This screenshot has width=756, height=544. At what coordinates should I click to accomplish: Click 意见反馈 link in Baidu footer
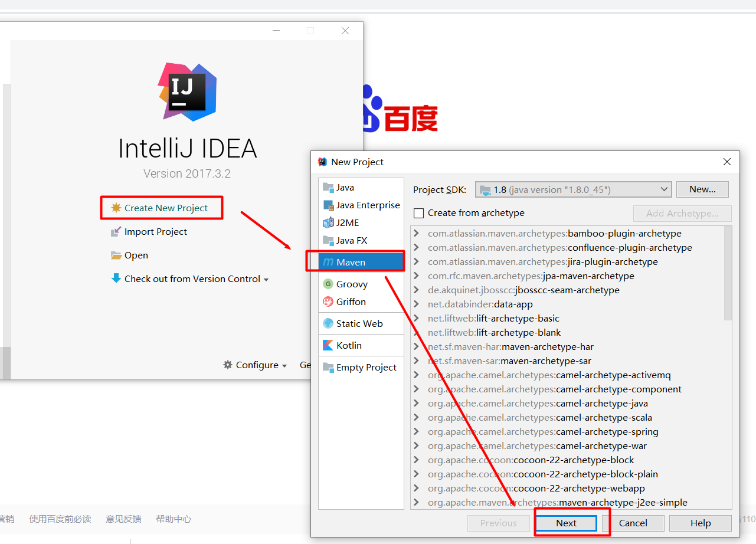[123, 519]
